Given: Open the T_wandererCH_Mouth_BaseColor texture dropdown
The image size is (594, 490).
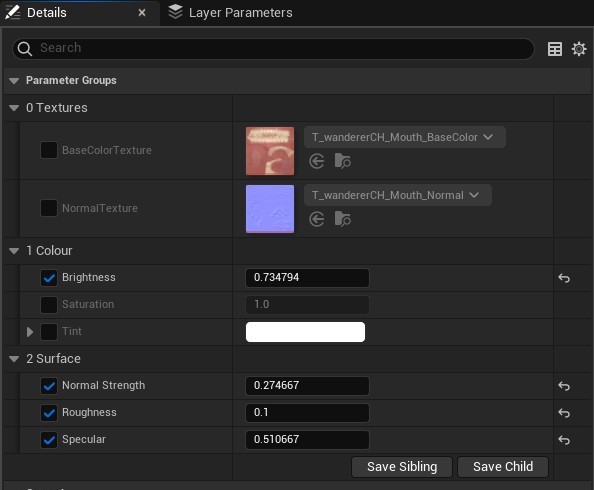Looking at the screenshot, I should [x=405, y=137].
